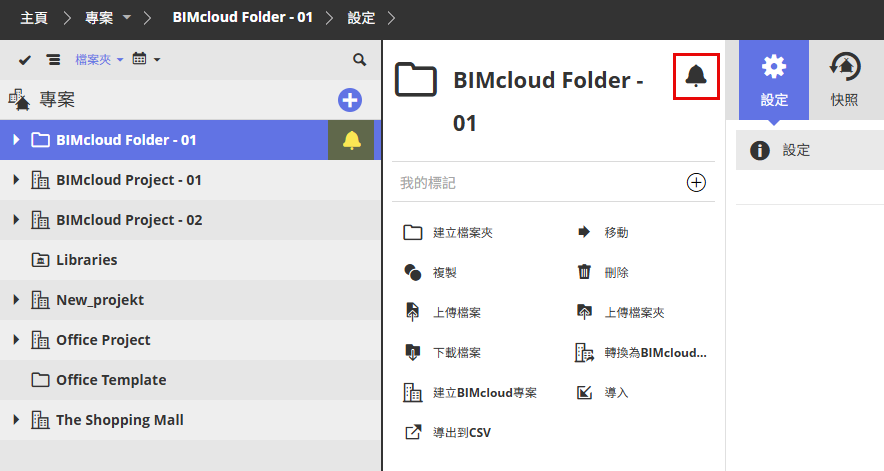Select the Libraries folder row
This screenshot has height=471, width=884.
tap(190, 260)
